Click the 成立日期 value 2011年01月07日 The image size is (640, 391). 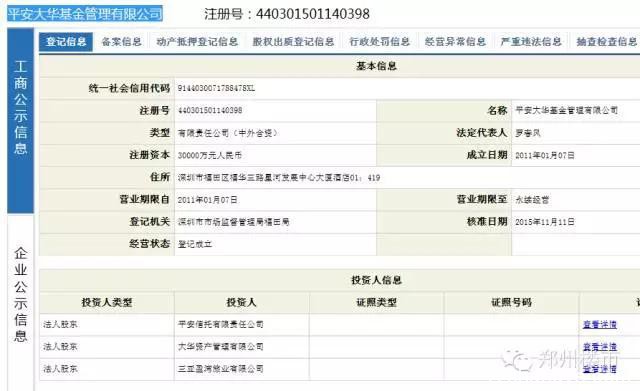545,156
